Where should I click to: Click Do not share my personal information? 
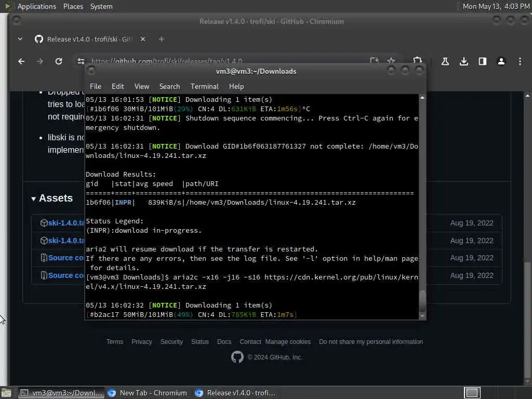tap(371, 342)
